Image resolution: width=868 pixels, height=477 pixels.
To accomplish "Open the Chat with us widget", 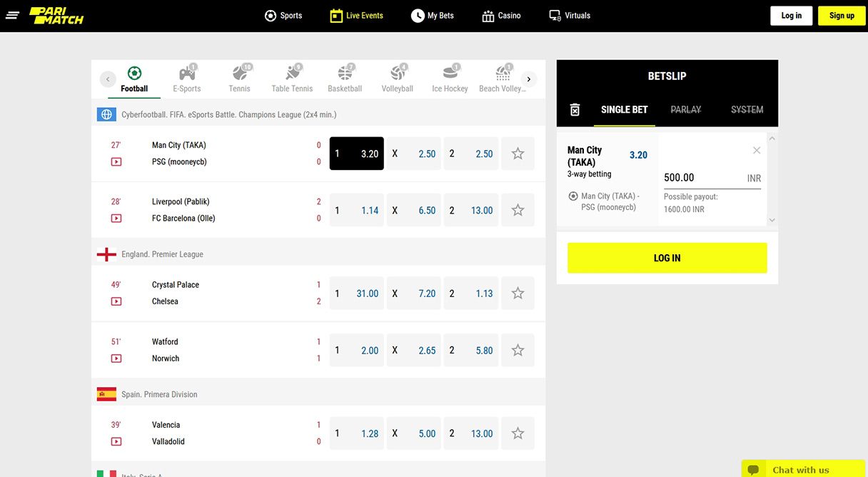I will pos(803,469).
